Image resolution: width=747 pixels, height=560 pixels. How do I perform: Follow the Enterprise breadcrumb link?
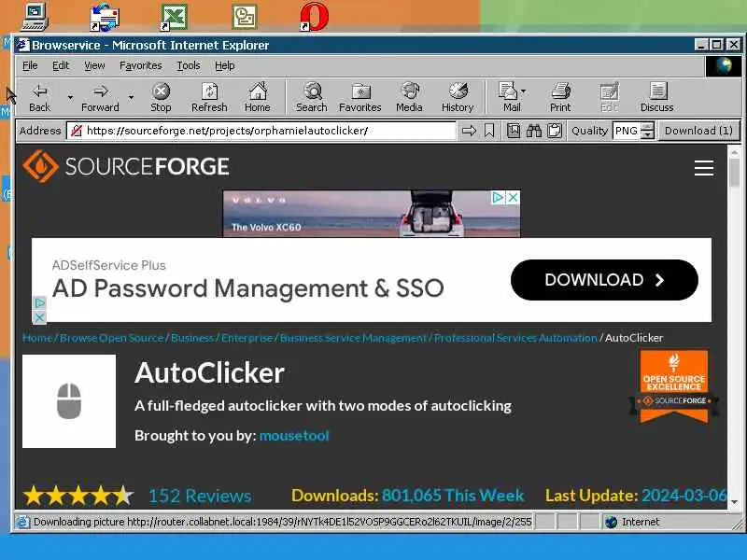tap(247, 338)
